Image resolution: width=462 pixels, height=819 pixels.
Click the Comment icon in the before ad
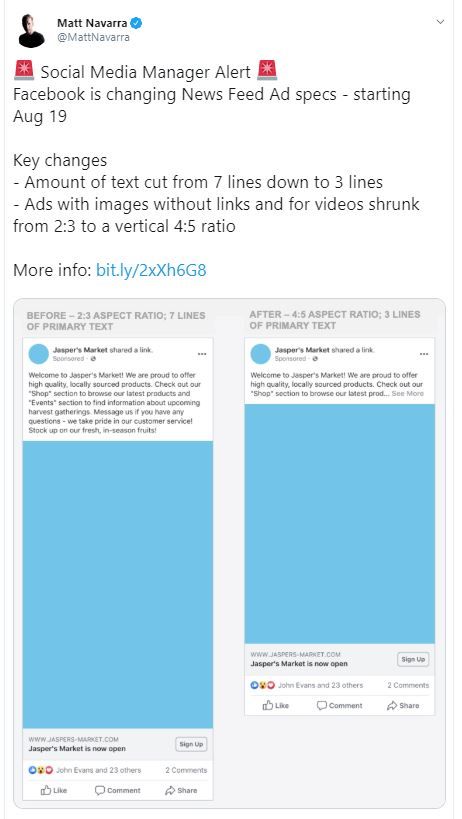(x=100, y=790)
